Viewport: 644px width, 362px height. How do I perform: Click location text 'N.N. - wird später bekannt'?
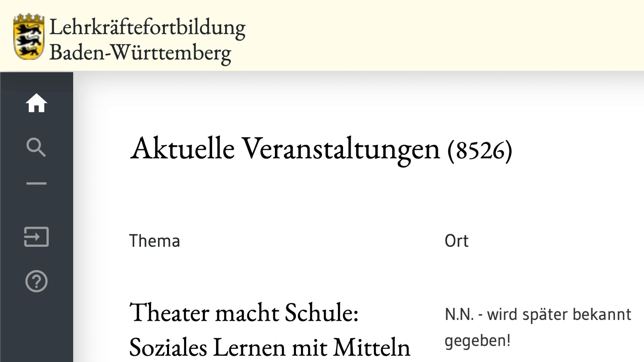pyautogui.click(x=538, y=315)
